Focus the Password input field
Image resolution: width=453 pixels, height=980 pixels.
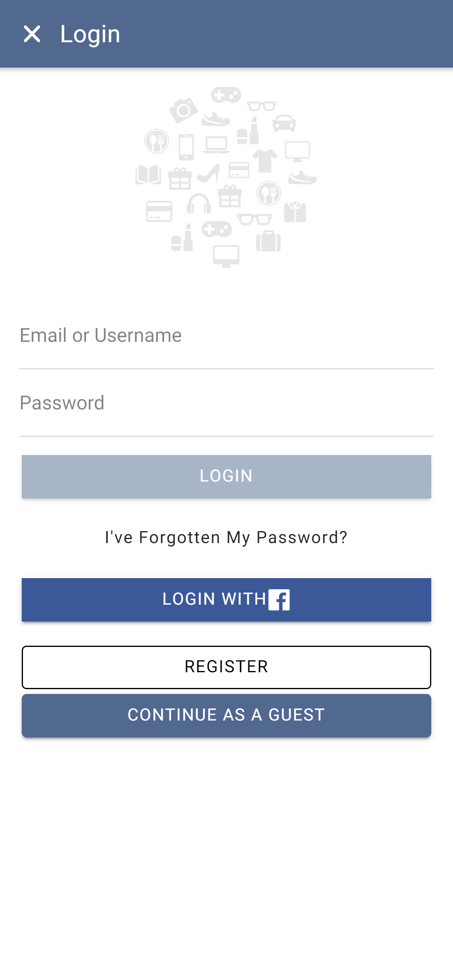point(226,404)
